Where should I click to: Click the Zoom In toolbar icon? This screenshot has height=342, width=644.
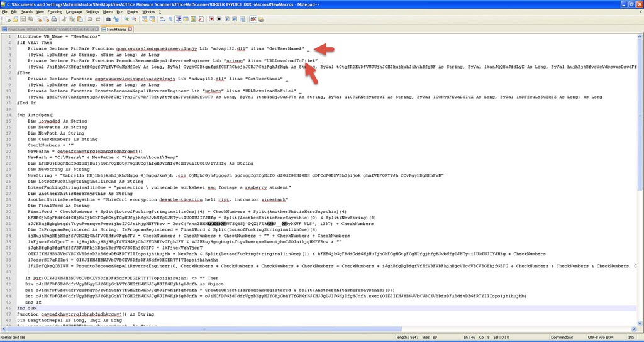tap(126, 19)
